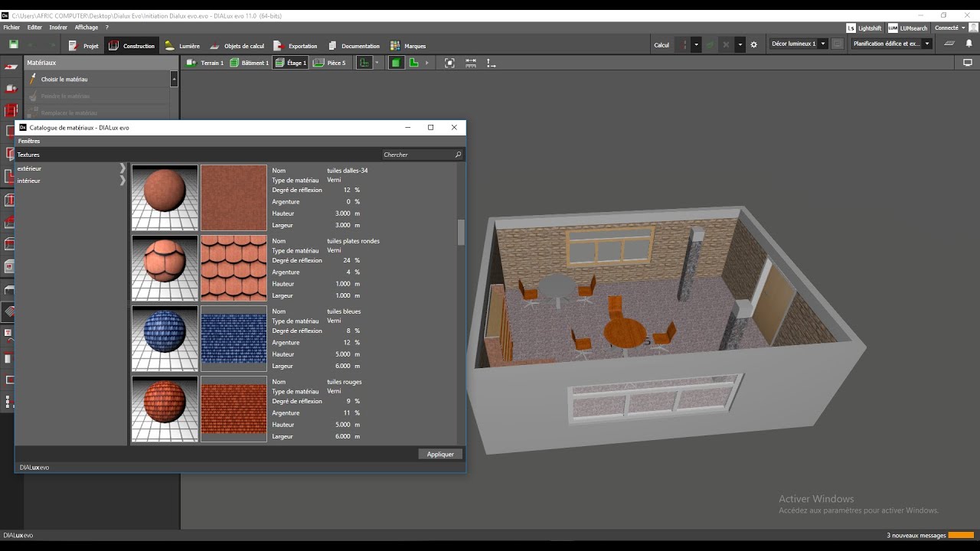The width and height of the screenshot is (980, 551).
Task: Open the Affichage menu
Action: (87, 28)
